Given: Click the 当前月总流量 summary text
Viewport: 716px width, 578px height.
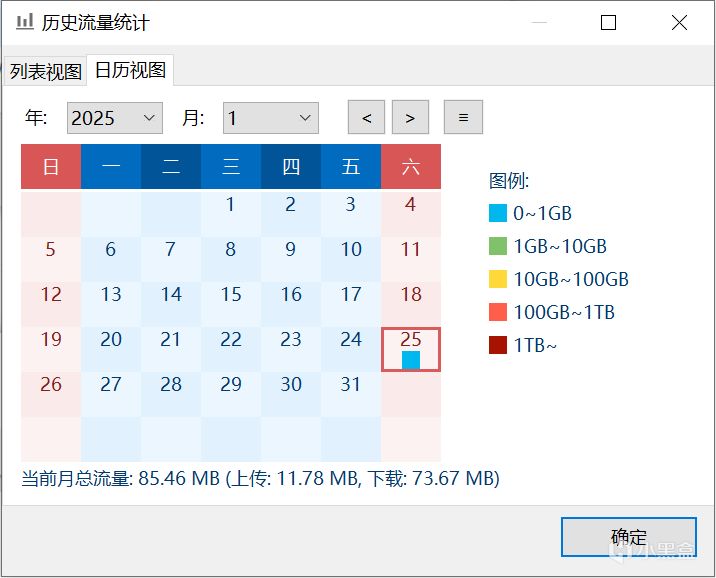Looking at the screenshot, I should coord(261,478).
